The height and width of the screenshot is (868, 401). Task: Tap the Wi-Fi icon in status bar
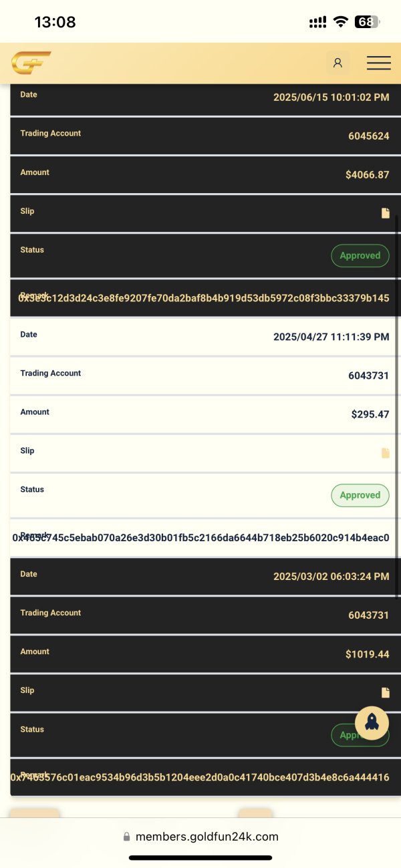point(341,21)
